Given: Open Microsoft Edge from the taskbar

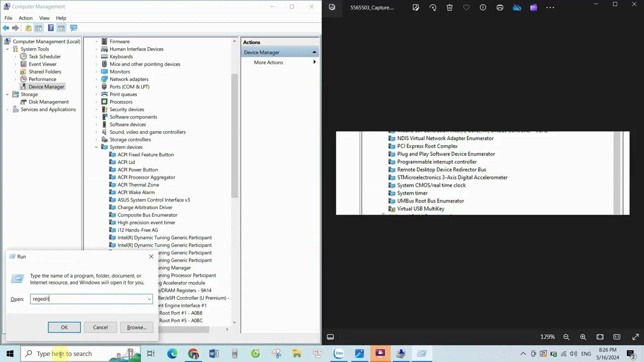Looking at the screenshot, I should pyautogui.click(x=173, y=353).
